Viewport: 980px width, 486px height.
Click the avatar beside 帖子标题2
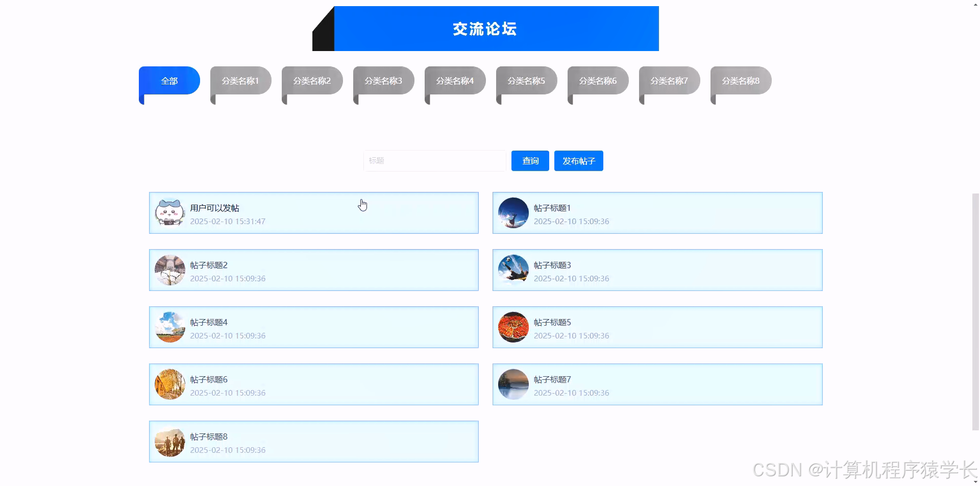[170, 270]
